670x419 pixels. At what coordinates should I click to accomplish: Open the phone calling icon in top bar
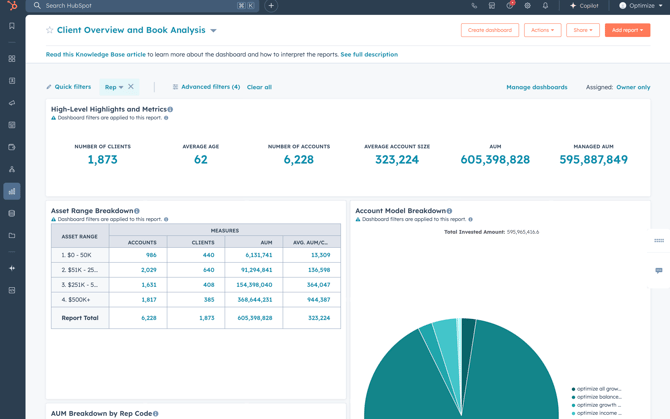pos(474,6)
